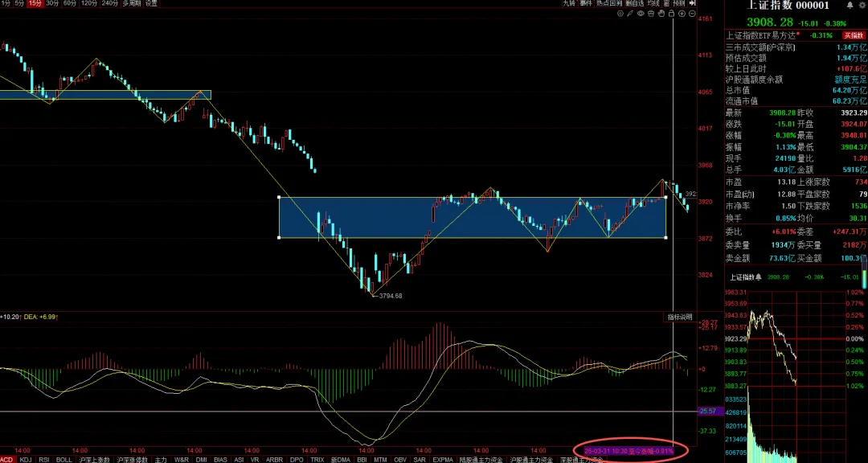Click 删自选 to remove from watchlist
Screen dimensions: 868x463
634,3
